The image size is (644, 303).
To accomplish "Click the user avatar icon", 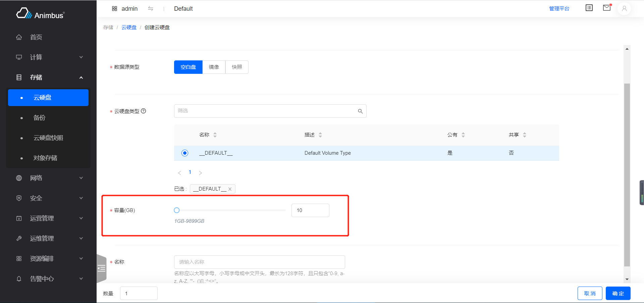I will tap(624, 9).
